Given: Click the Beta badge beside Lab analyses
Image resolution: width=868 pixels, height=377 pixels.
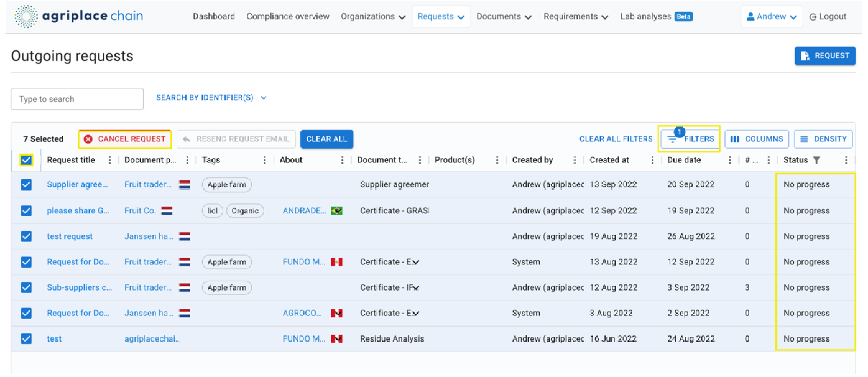Looking at the screenshot, I should tap(683, 17).
